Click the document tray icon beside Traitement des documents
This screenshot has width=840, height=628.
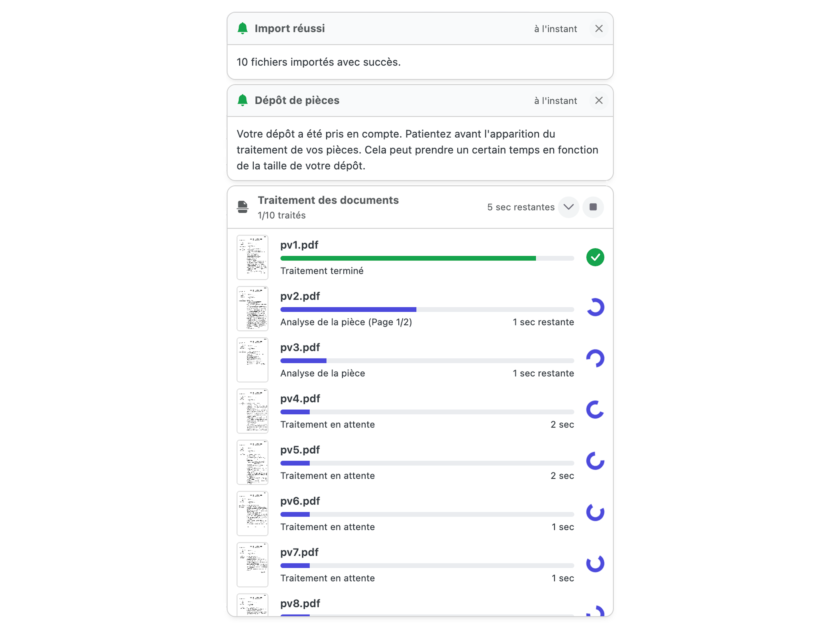coord(242,207)
